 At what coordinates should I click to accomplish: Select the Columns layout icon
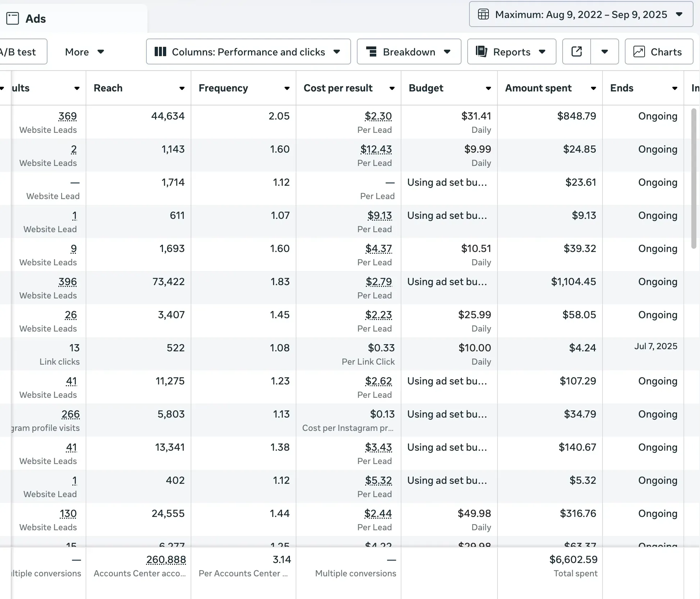(160, 51)
